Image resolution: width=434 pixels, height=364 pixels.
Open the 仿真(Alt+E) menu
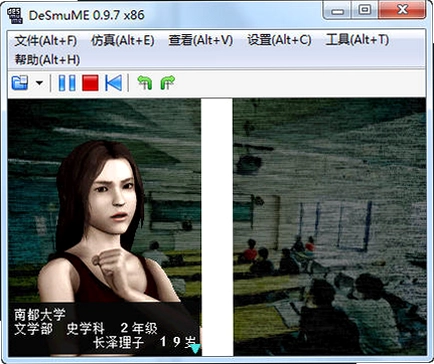click(x=123, y=41)
